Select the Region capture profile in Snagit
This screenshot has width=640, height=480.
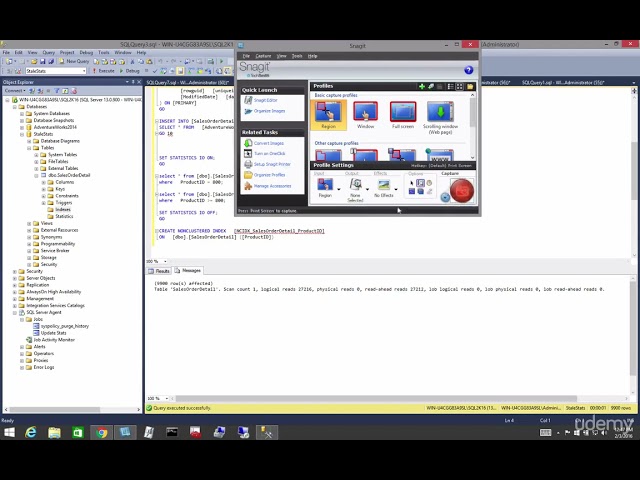pos(328,115)
